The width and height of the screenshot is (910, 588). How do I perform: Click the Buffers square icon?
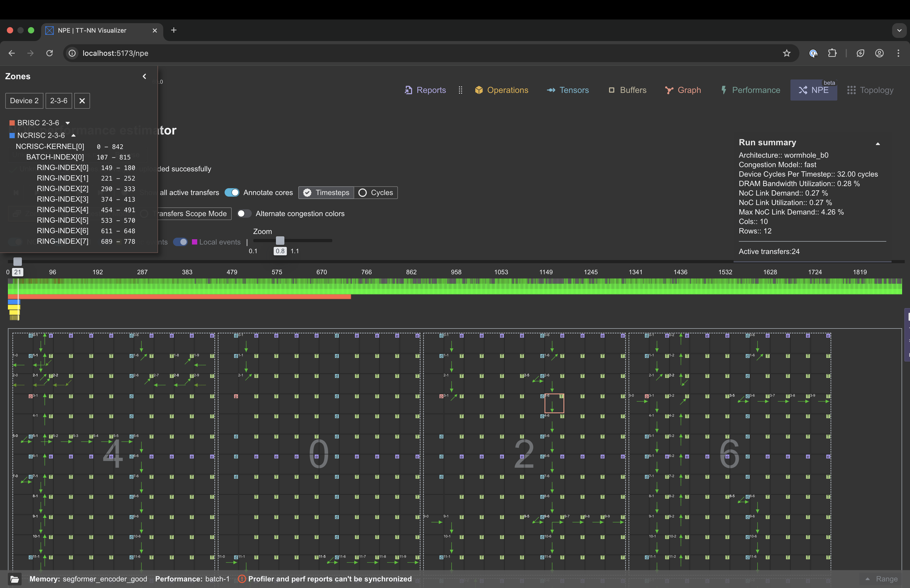tap(611, 90)
